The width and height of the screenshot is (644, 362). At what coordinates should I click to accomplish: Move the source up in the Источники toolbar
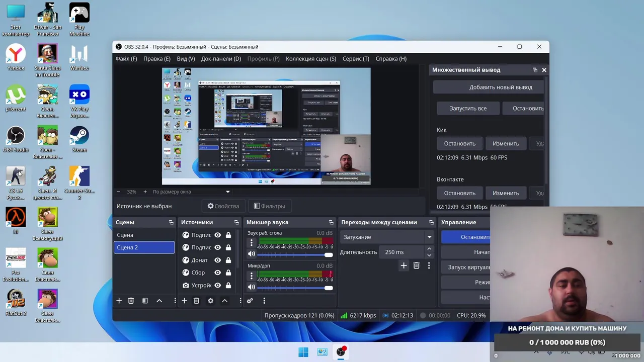(x=224, y=301)
